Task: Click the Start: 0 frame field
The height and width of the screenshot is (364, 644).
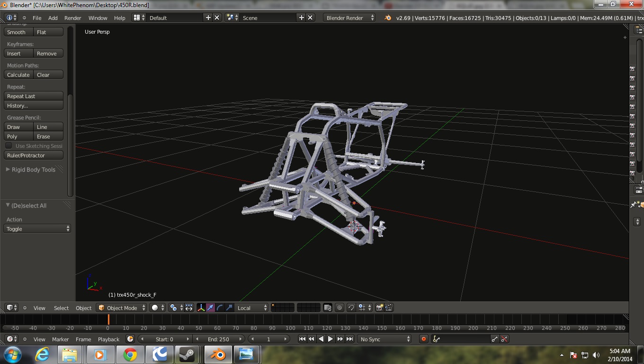Action: click(x=165, y=339)
